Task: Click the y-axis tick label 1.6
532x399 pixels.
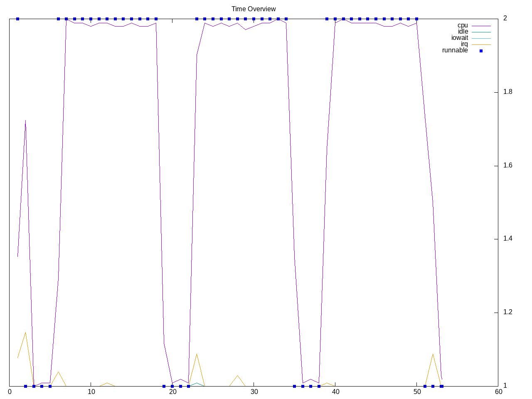Action: (507, 165)
